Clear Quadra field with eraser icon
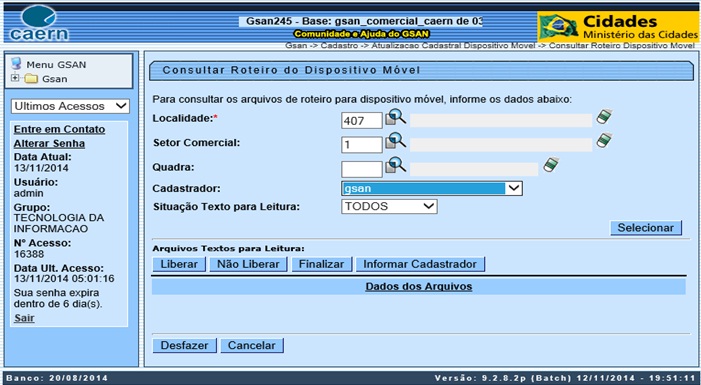Image resolution: width=701 pixels, height=385 pixels. (551, 165)
